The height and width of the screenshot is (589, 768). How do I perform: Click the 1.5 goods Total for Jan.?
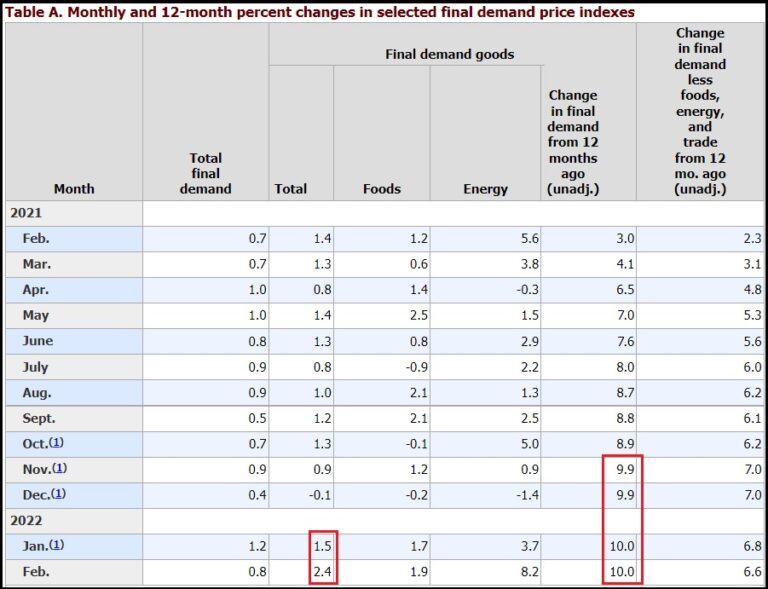pos(322,545)
